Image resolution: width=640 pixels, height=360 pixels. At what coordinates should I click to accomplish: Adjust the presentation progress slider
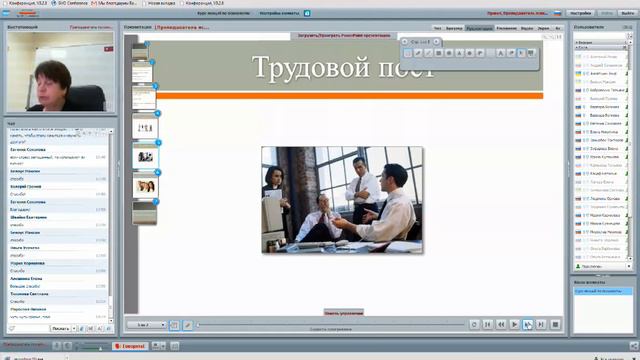pyautogui.click(x=331, y=325)
